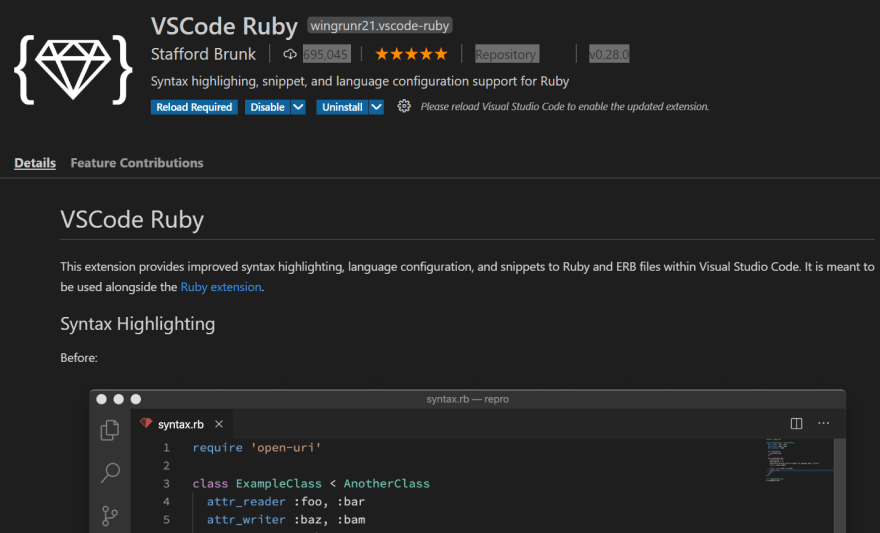The width and height of the screenshot is (880, 533).
Task: Close the syntax.rb tab in the screenshot
Action: (219, 424)
